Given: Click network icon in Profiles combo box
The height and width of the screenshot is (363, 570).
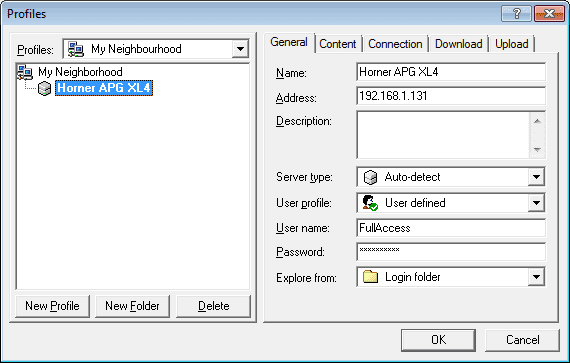Looking at the screenshot, I should pos(76,49).
